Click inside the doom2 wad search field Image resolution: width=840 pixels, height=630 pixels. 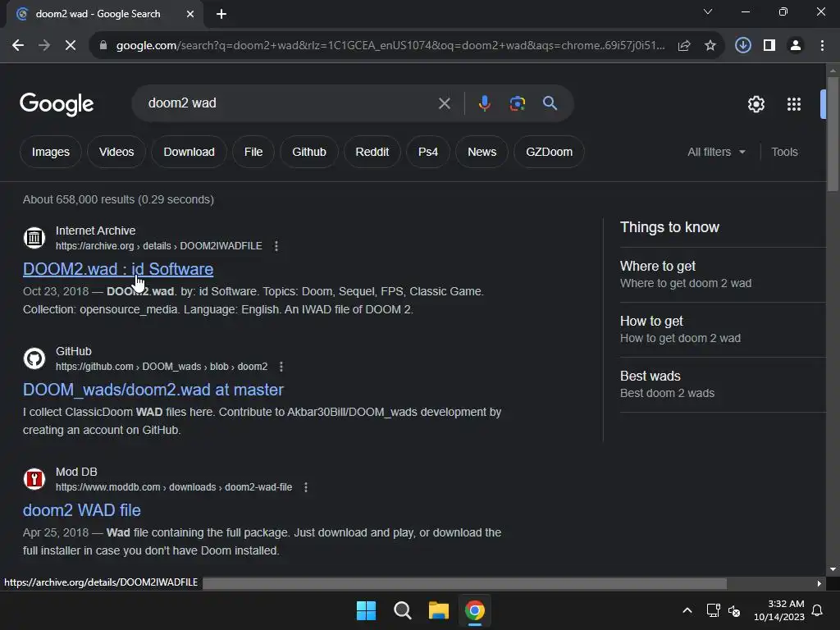290,103
